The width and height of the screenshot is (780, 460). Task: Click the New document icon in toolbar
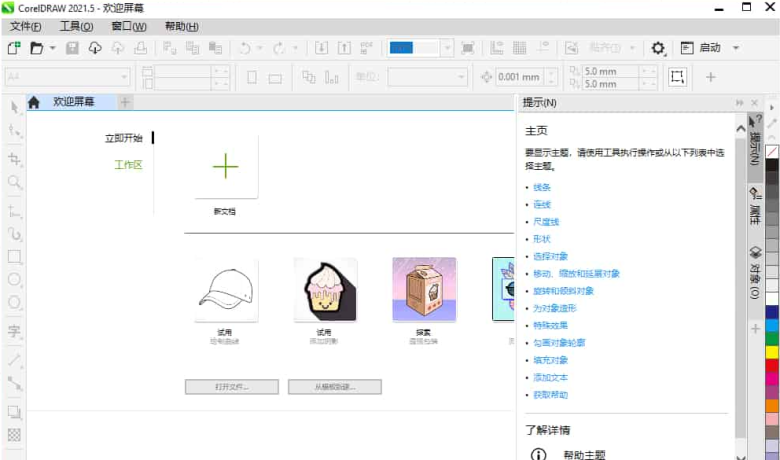(13, 48)
